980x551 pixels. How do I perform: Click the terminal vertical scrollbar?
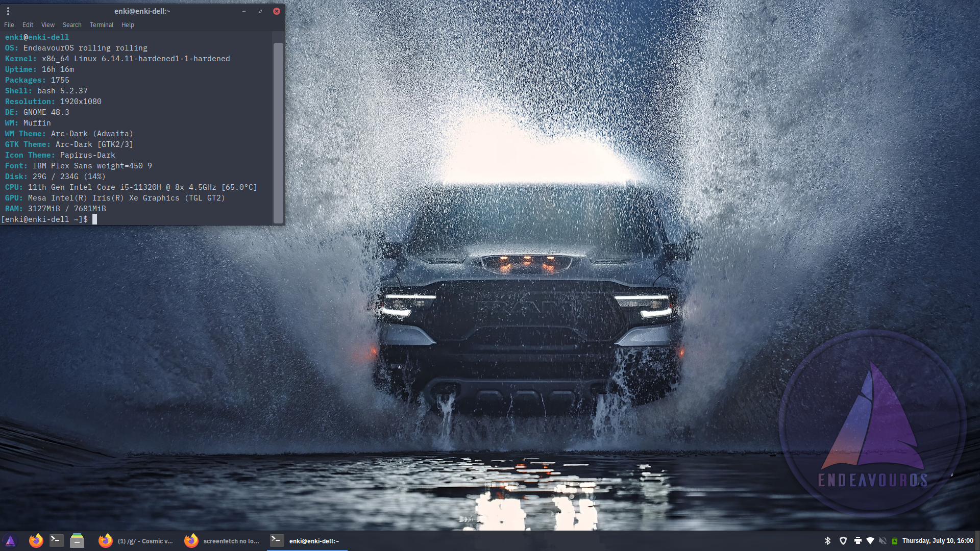coord(278,133)
